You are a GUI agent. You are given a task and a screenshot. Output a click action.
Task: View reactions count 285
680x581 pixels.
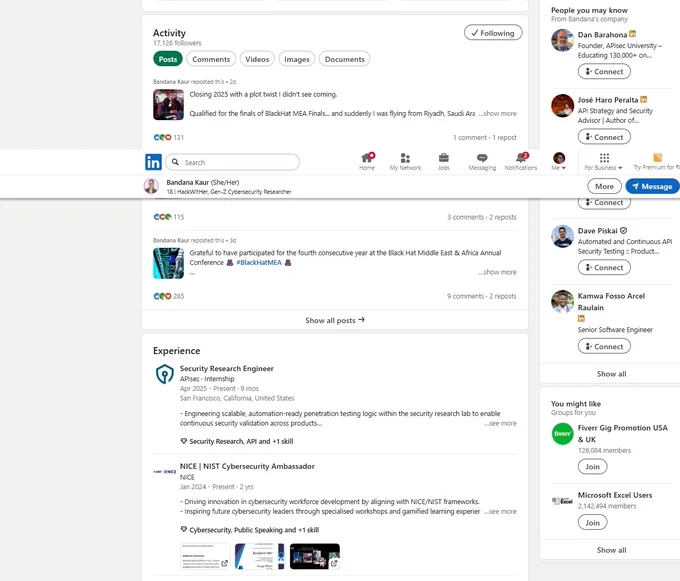pos(169,296)
